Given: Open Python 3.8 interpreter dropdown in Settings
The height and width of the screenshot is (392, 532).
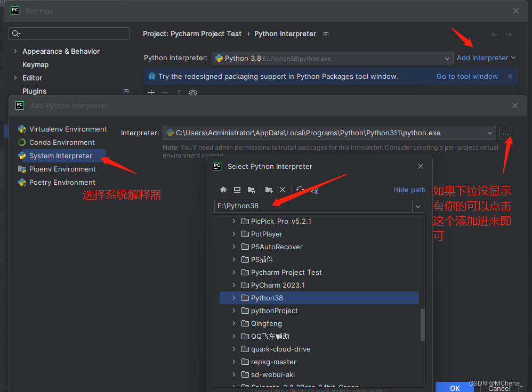Looking at the screenshot, I should [x=447, y=59].
